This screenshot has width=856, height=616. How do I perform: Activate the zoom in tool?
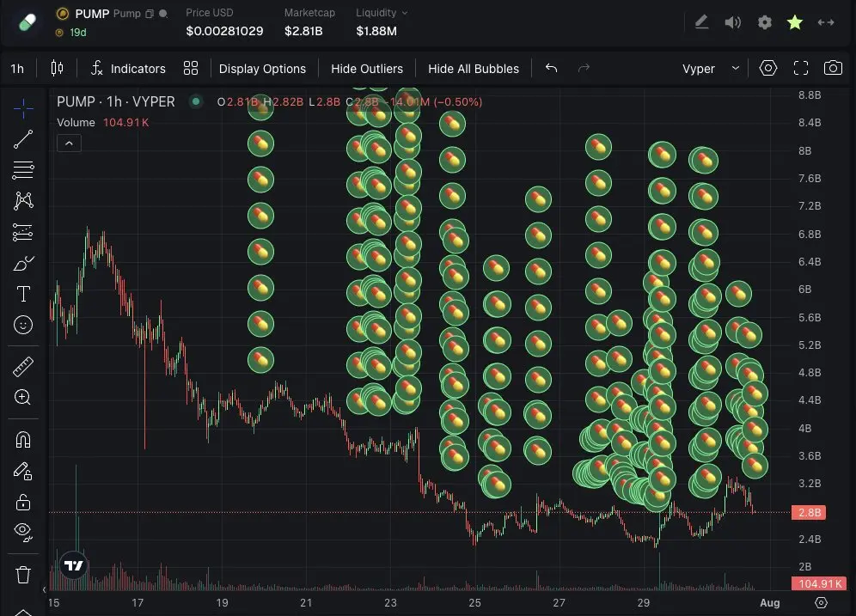(23, 397)
